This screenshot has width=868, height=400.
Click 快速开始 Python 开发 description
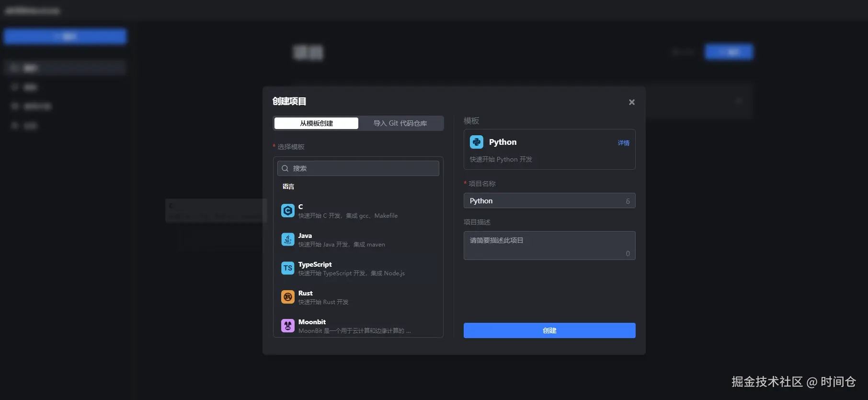[501, 159]
